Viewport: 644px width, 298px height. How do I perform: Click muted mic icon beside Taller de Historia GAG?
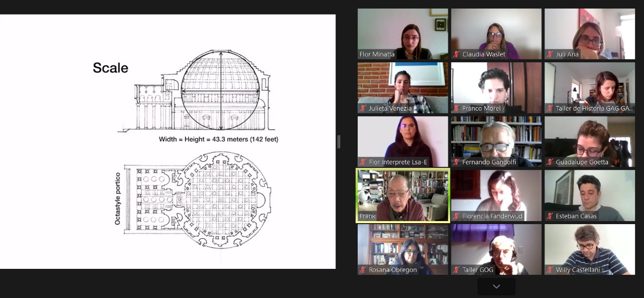(x=550, y=108)
